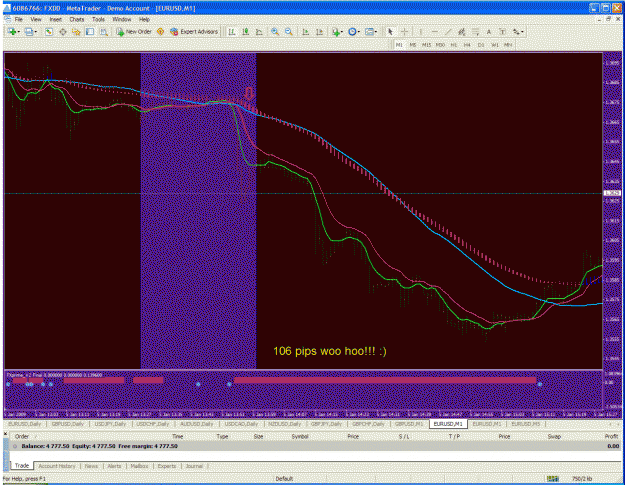Expand the New Chart dropdown arrow

(x=18, y=32)
